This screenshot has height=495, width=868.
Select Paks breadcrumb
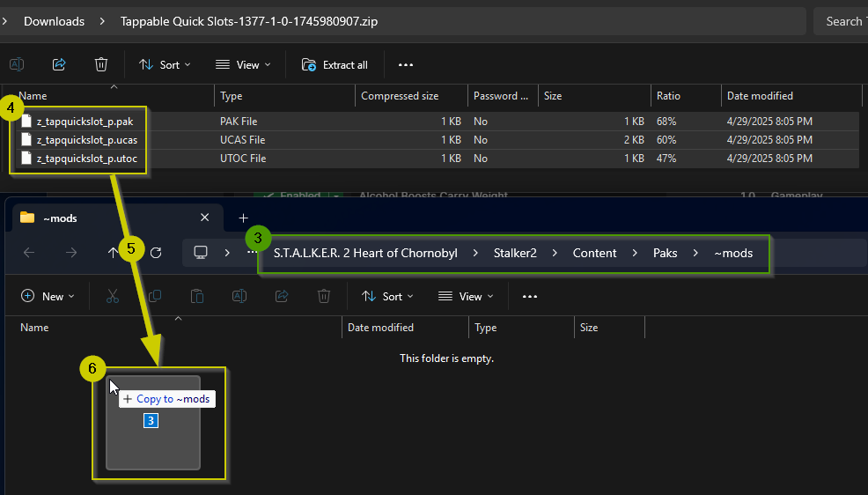[665, 253]
